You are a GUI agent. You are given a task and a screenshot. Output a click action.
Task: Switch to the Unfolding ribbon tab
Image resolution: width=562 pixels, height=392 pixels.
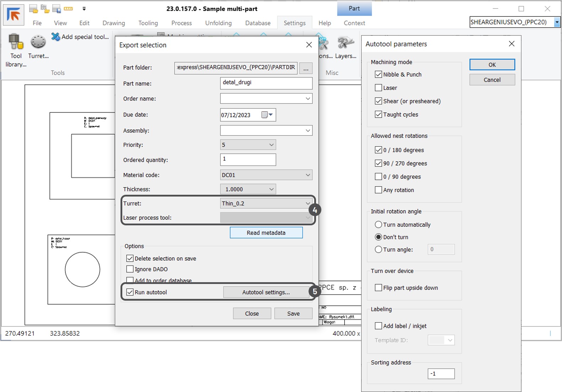[x=218, y=23]
